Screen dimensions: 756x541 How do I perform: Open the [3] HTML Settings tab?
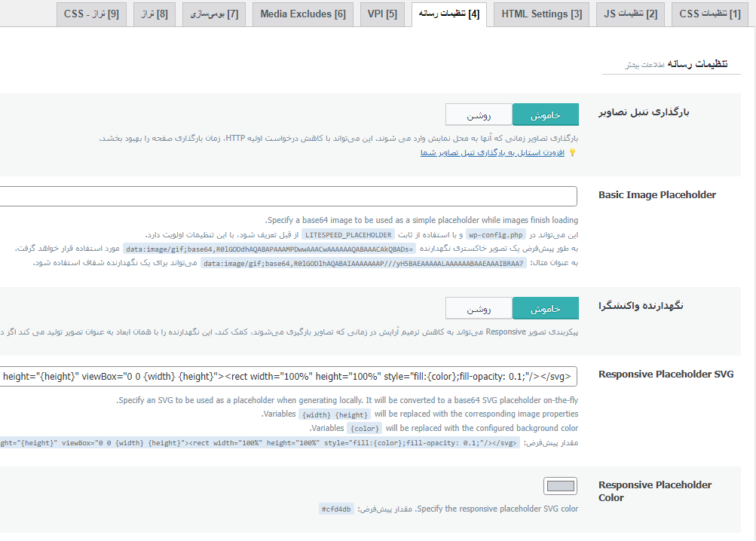tap(541, 14)
